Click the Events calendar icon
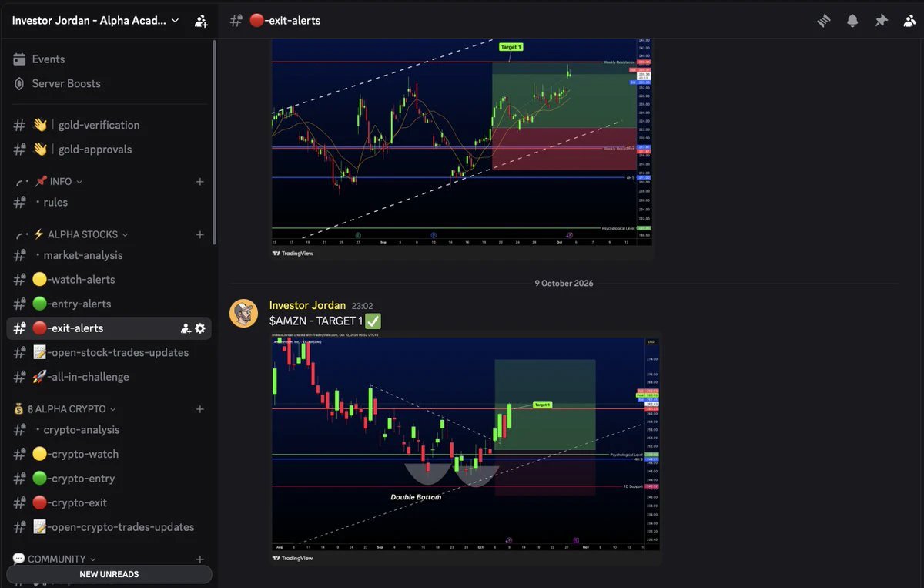 pyautogui.click(x=19, y=59)
